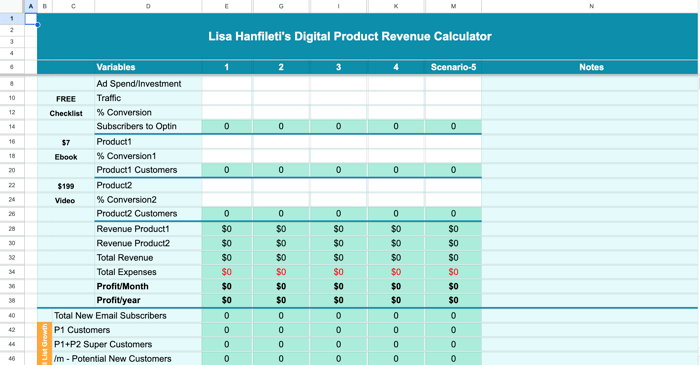Click Product1 Customers value for scenario 1
Screen dimensions: 700x365
click(x=227, y=170)
